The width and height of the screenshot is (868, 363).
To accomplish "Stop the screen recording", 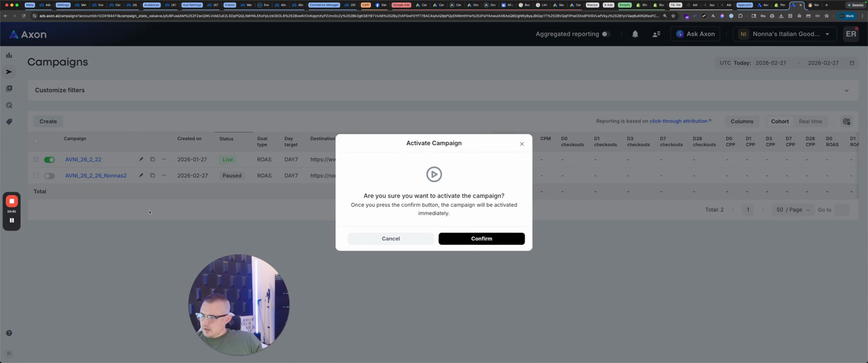I will 12,201.
